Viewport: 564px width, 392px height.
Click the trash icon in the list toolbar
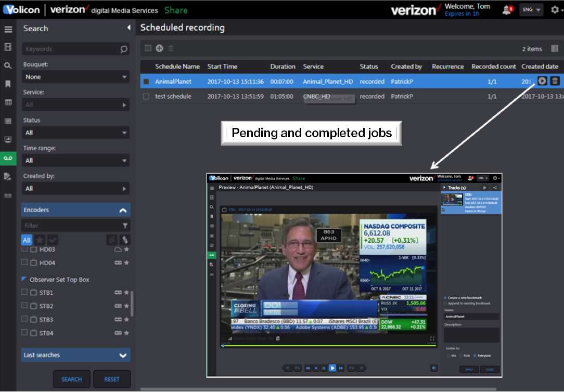pyautogui.click(x=171, y=48)
